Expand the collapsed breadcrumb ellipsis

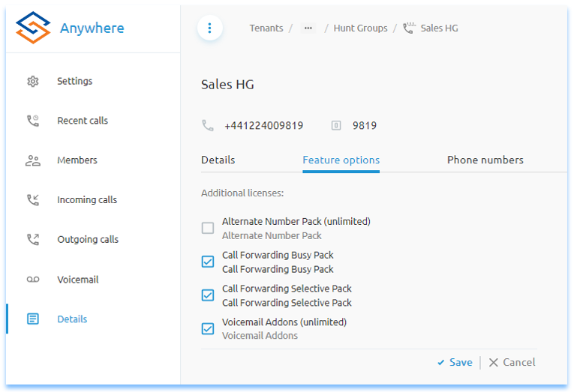[308, 28]
